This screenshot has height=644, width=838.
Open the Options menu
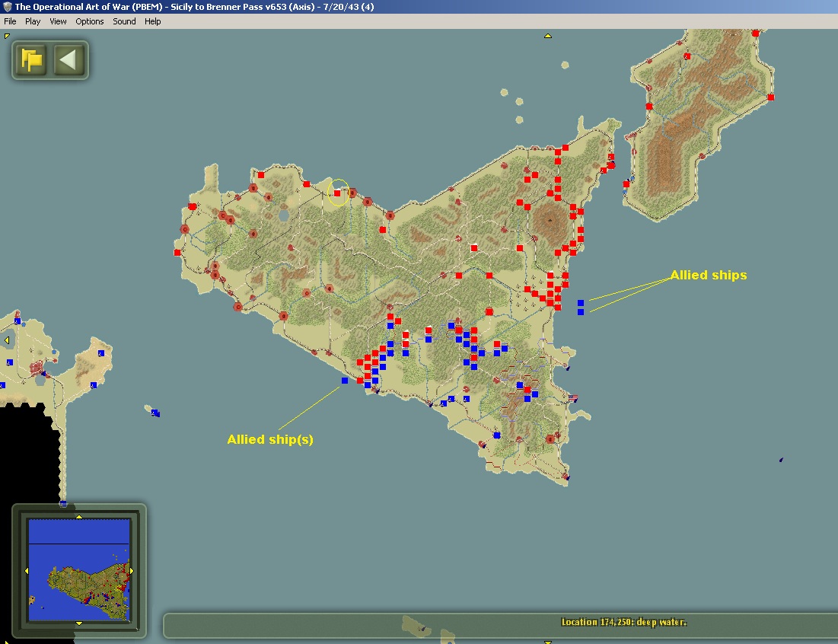(89, 21)
